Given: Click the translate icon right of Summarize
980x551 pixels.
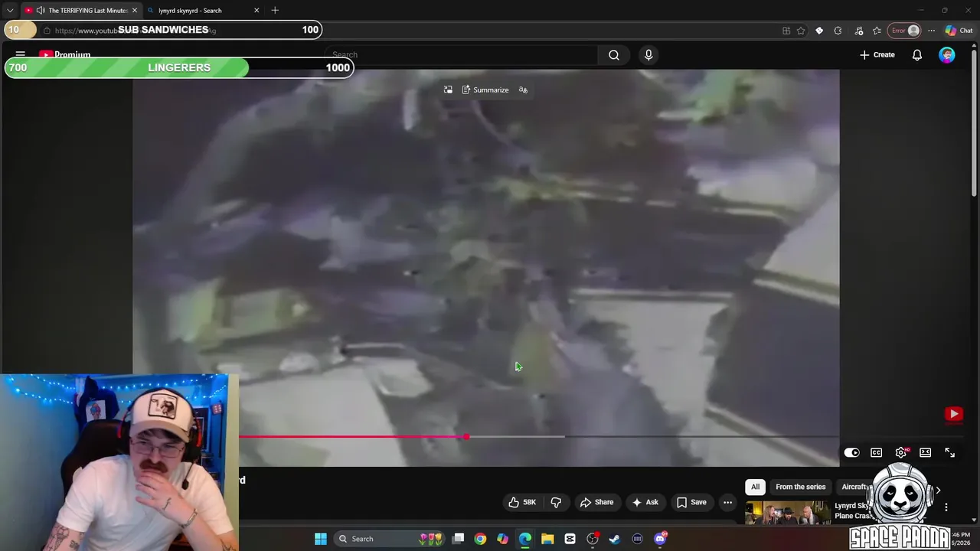Looking at the screenshot, I should [x=523, y=90].
